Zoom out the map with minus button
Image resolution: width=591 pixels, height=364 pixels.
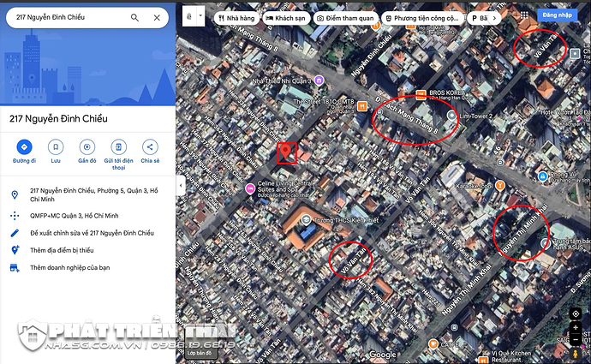(576, 339)
